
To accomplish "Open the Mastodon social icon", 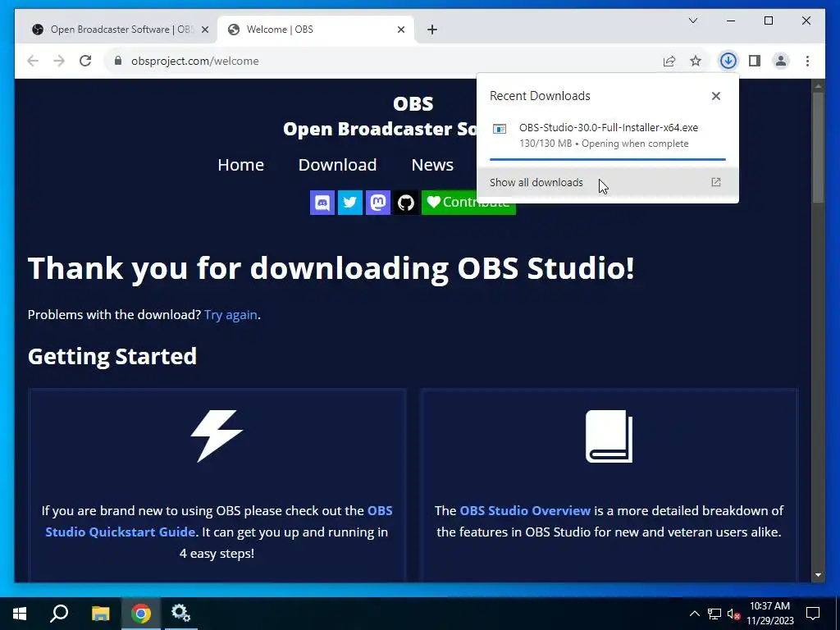I will point(377,203).
